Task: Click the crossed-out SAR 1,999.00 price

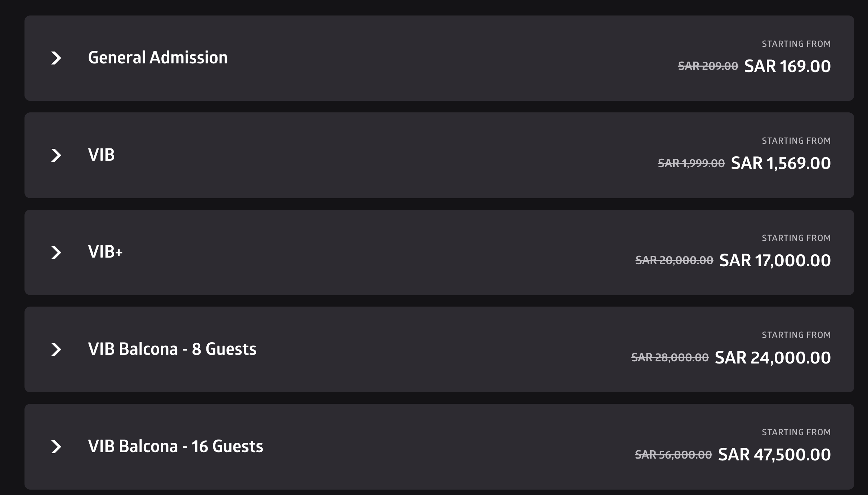Action: pyautogui.click(x=691, y=164)
